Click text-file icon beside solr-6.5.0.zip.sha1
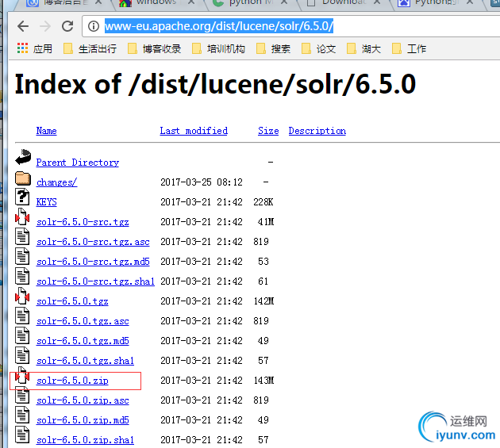 [22, 435]
